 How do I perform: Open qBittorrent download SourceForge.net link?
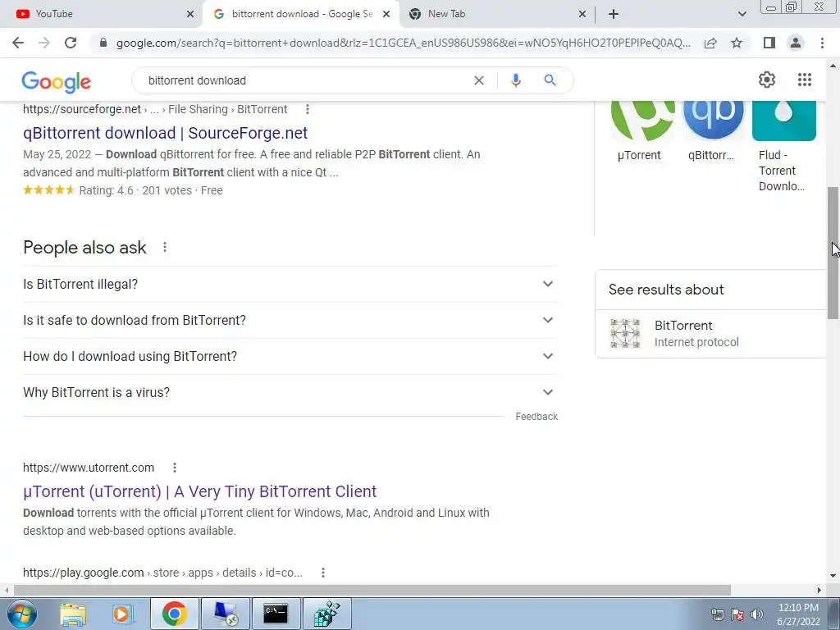click(165, 133)
